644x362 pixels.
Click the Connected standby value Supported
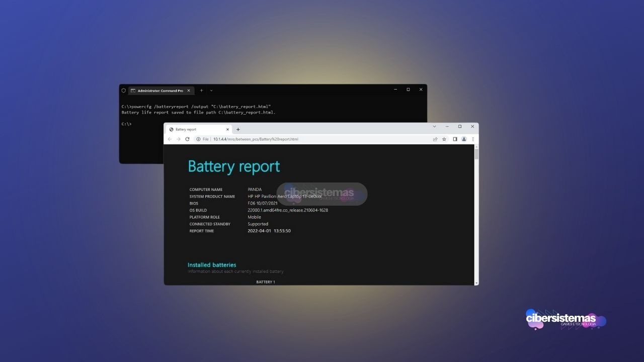(x=258, y=224)
